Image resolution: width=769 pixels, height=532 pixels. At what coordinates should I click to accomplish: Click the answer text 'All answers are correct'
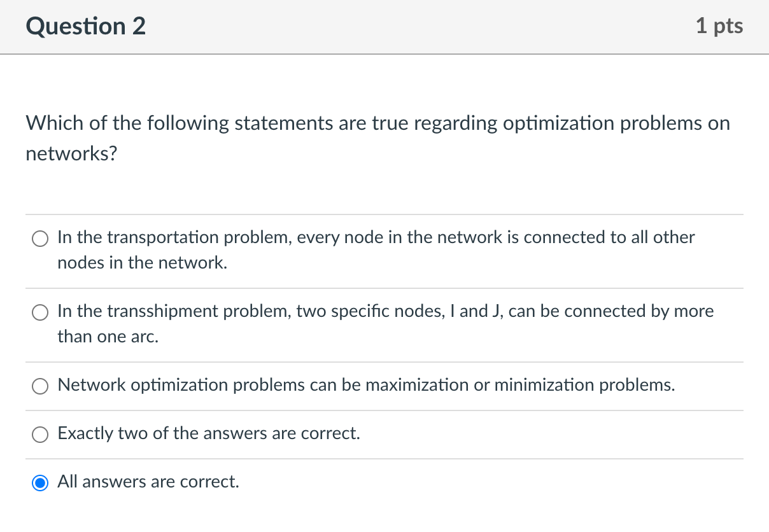(148, 482)
